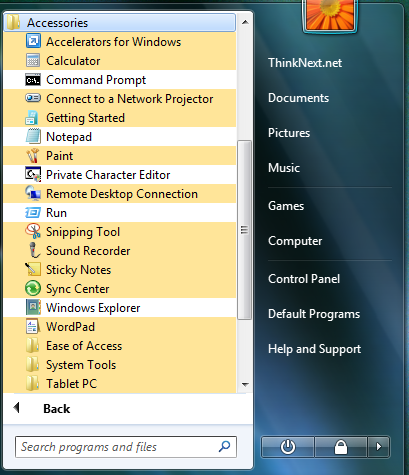Open Sticky Notes icon
The height and width of the screenshot is (475, 409).
coord(33,269)
